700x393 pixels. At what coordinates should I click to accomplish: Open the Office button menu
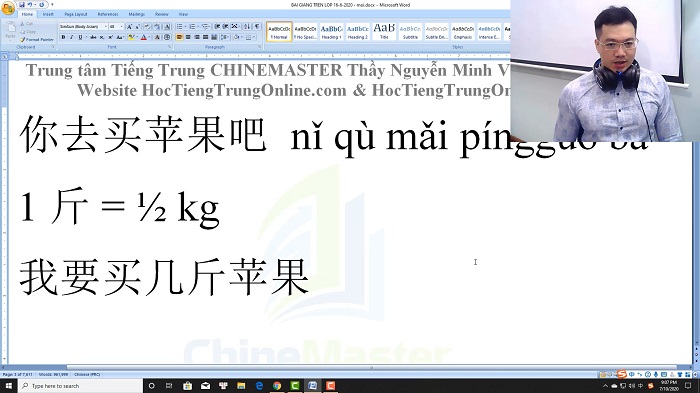tap(8, 8)
